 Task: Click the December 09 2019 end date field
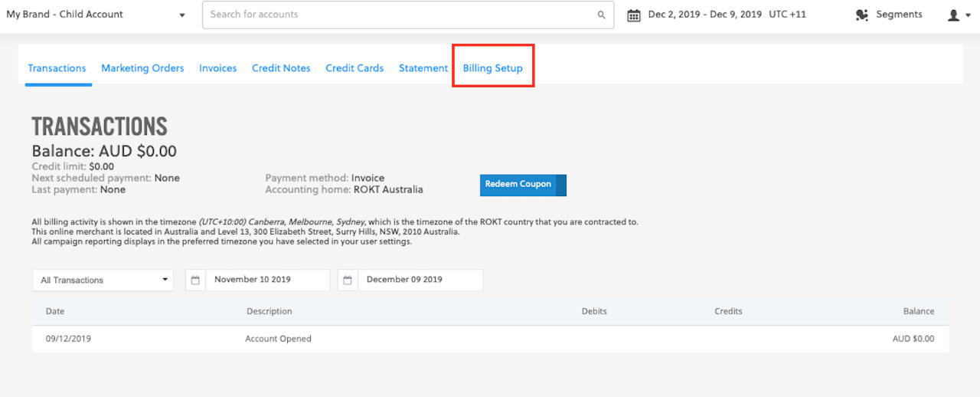(x=420, y=280)
